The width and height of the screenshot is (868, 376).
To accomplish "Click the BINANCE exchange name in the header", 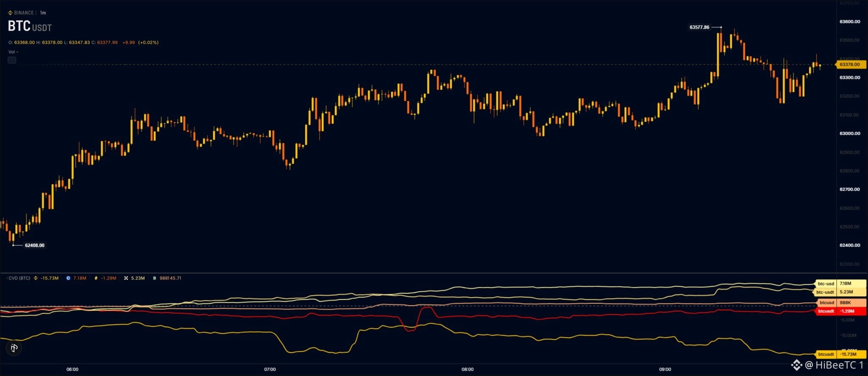I will (24, 13).
